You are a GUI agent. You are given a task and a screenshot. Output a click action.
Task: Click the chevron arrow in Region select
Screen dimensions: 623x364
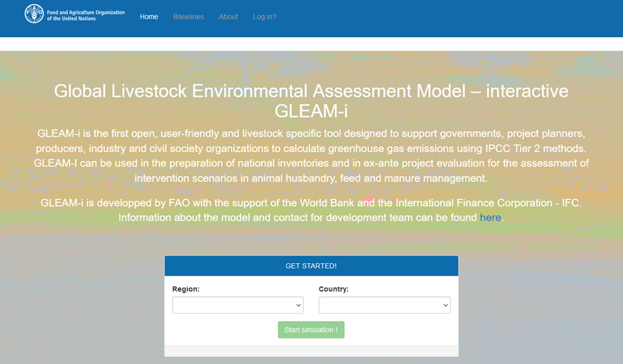click(x=298, y=305)
